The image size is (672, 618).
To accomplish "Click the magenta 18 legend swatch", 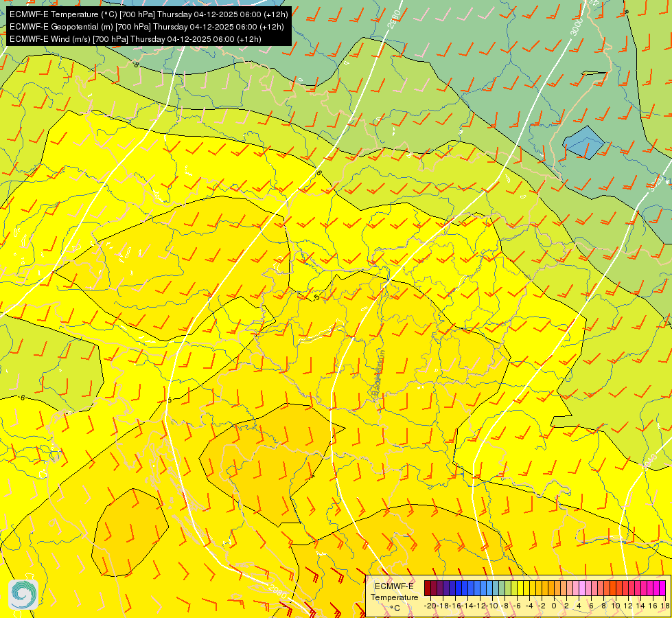I will pos(662,588).
